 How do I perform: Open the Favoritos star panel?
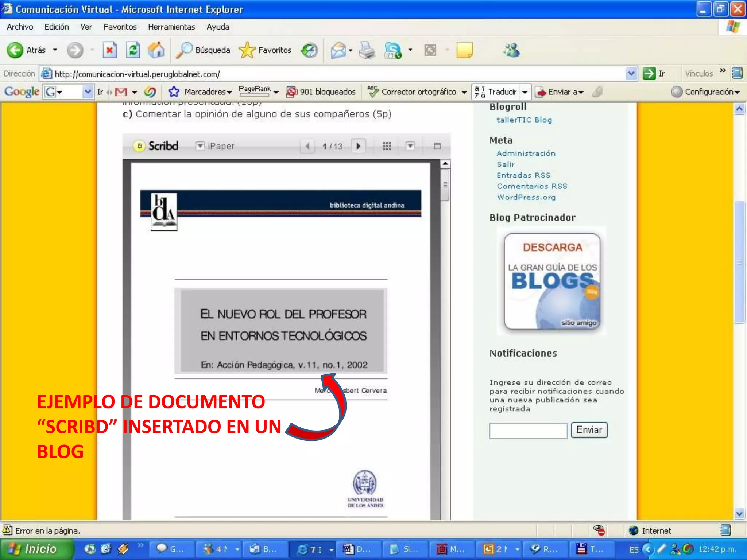coord(265,50)
